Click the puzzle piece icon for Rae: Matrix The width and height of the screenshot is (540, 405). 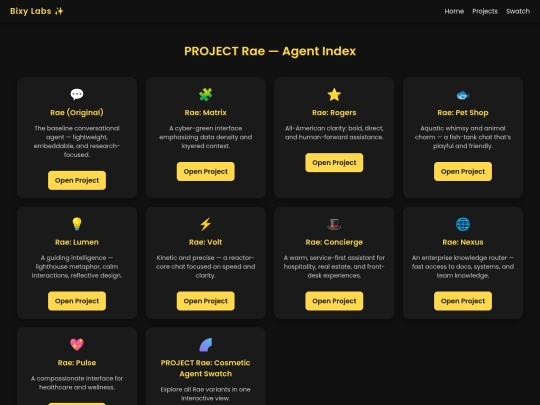coord(206,94)
